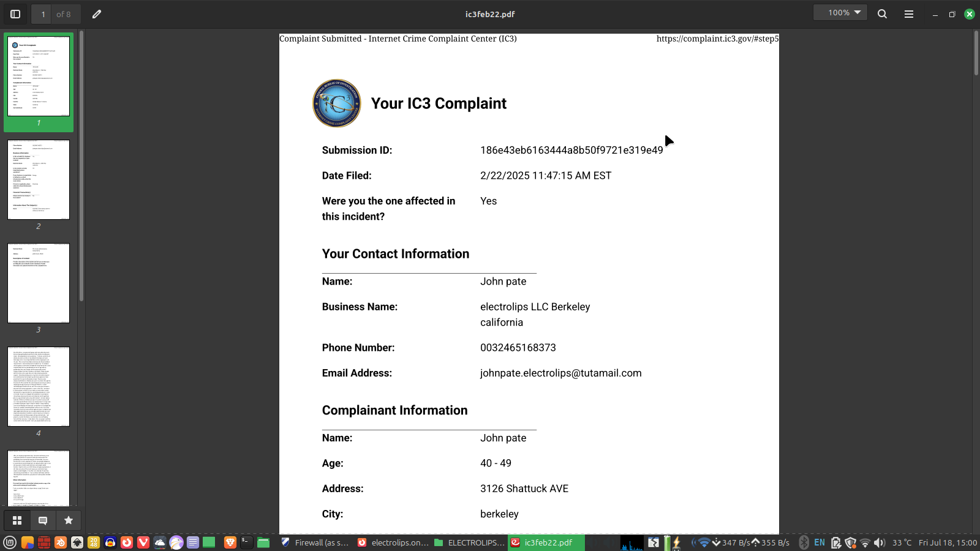This screenshot has height=551, width=980.
Task: Open the Linux Mint start menu
Action: coord(10,542)
